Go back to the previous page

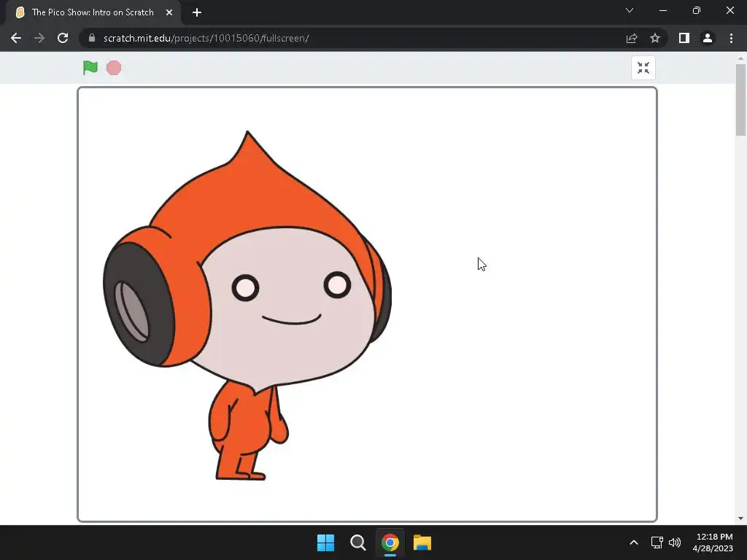(x=16, y=38)
